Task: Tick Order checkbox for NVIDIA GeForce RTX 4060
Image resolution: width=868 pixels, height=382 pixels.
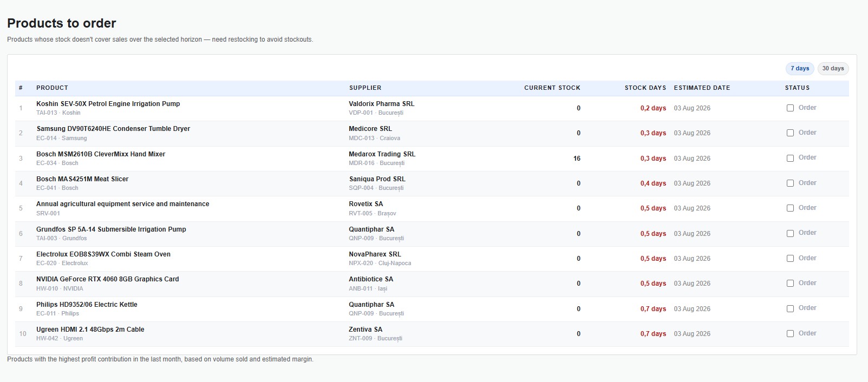Action: pos(790,284)
